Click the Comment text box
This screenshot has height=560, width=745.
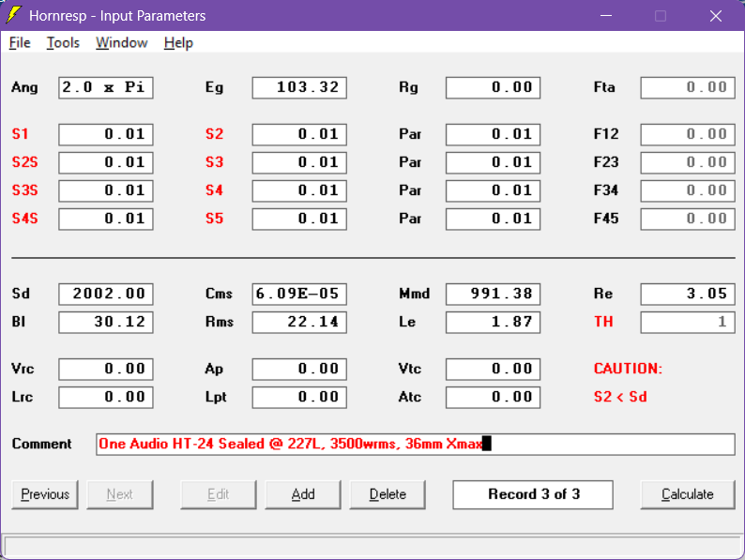416,444
